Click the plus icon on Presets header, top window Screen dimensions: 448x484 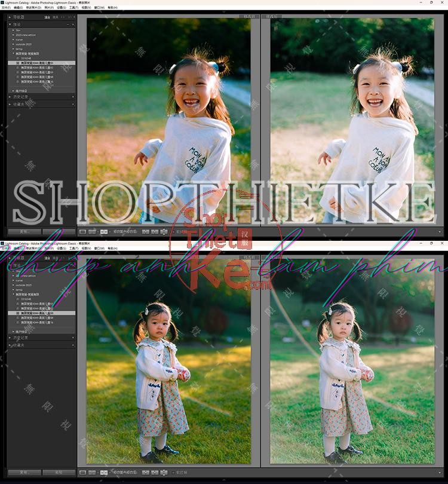click(73, 24)
